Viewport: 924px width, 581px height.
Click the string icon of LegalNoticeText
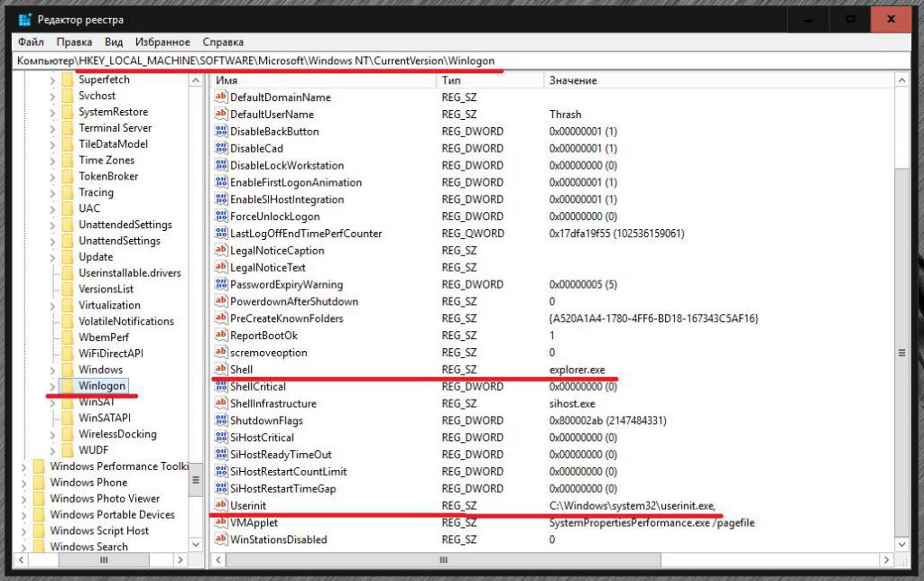pos(221,267)
